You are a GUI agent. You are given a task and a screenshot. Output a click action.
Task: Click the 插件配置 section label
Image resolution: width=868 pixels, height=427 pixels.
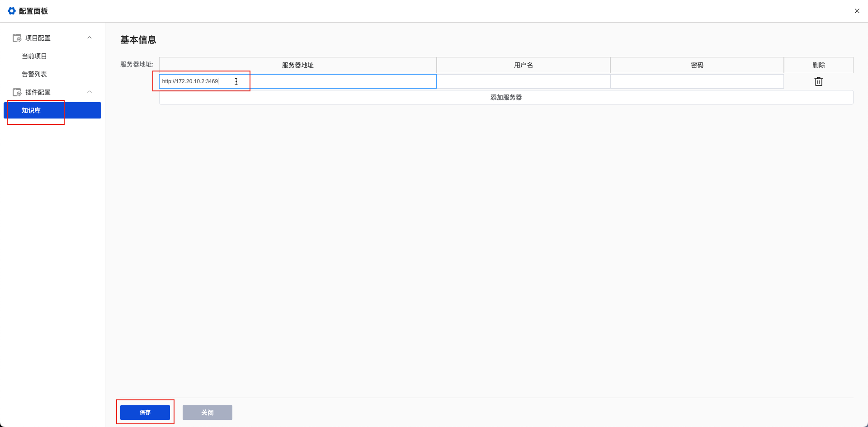pos(38,92)
